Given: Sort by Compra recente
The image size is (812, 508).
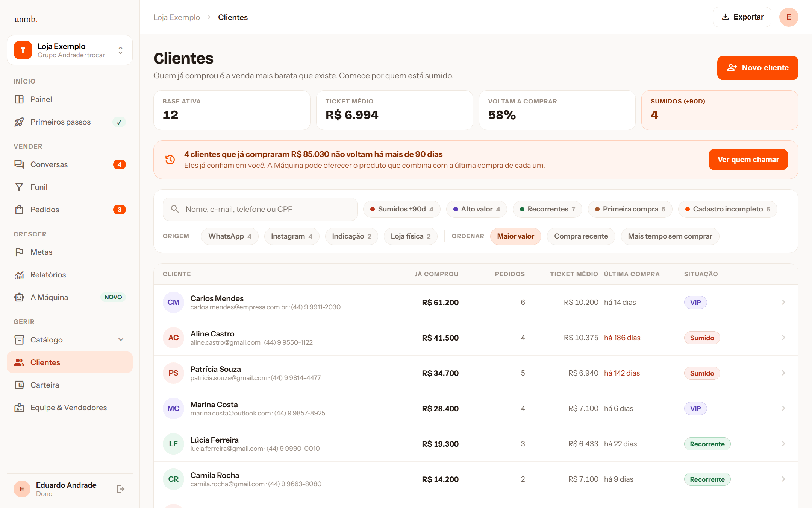Looking at the screenshot, I should 581,236.
